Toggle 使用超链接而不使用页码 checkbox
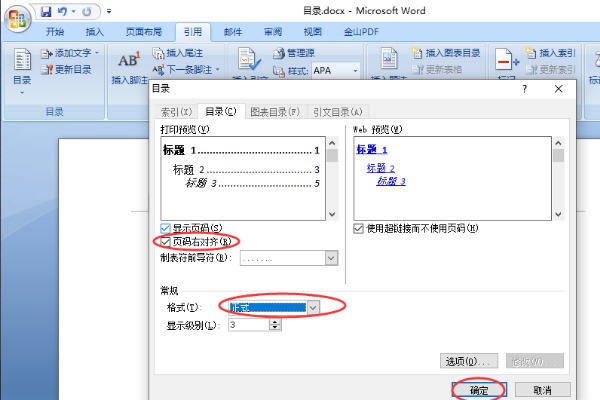 (359, 228)
